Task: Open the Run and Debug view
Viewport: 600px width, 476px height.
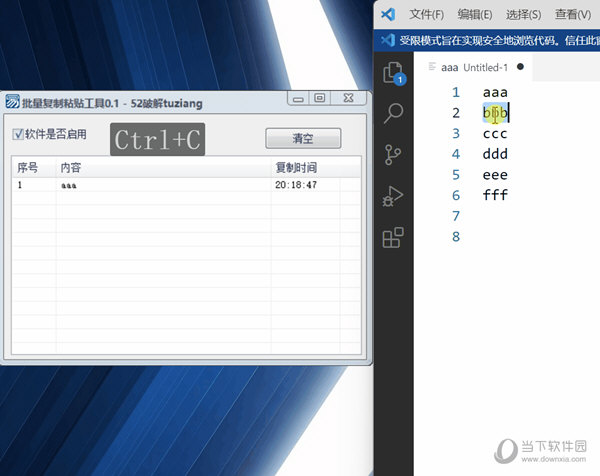Action: pyautogui.click(x=393, y=196)
